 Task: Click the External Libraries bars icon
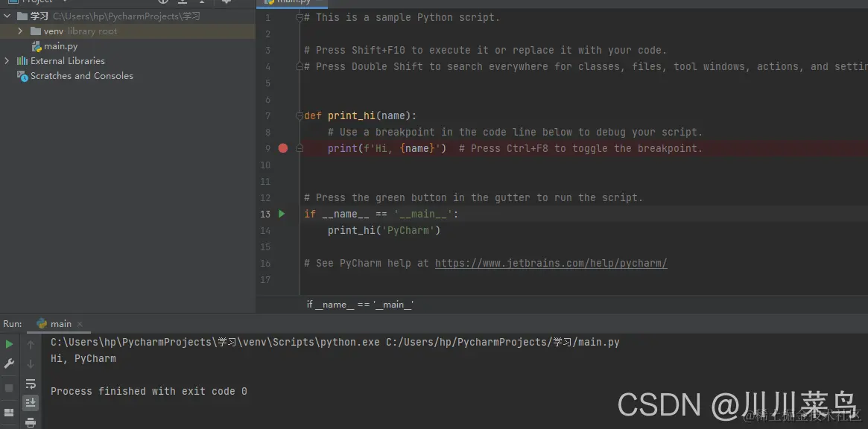22,61
